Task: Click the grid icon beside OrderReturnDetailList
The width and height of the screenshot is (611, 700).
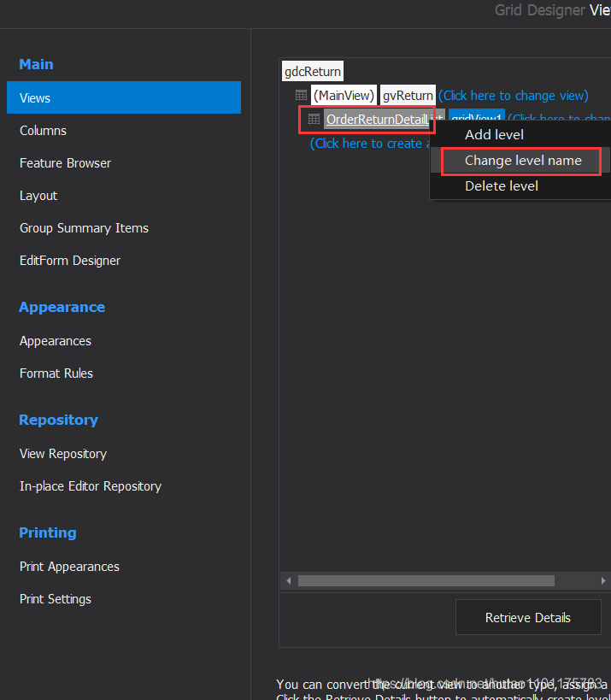Action: [314, 119]
